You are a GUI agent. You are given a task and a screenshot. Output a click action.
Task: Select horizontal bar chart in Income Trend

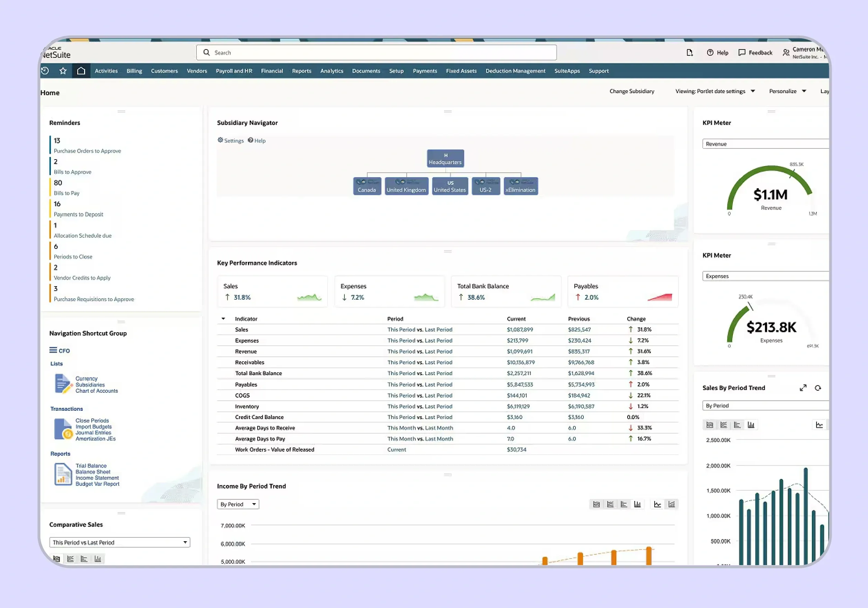pos(624,504)
